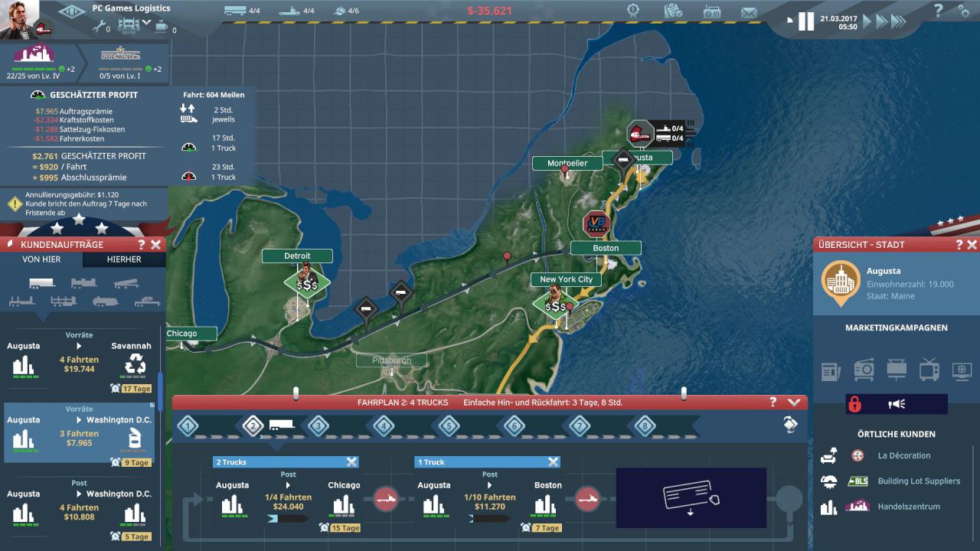The width and height of the screenshot is (980, 551).
Task: Click the New York City label
Action: pyautogui.click(x=567, y=279)
